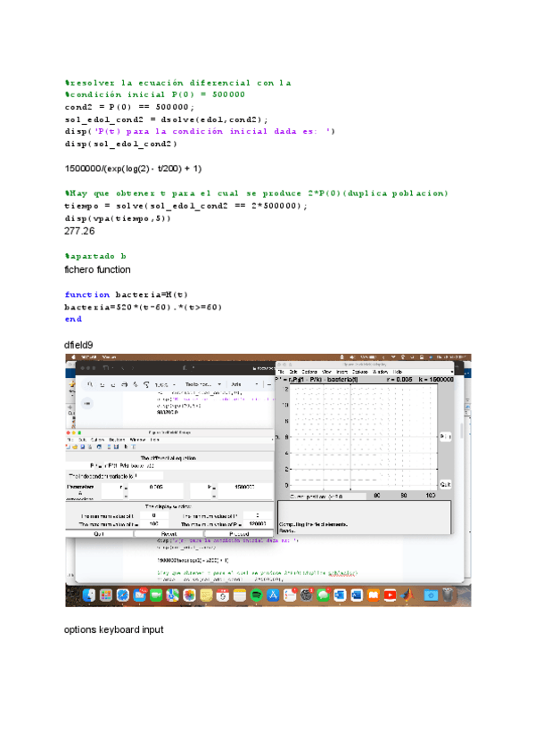Screen dimensions: 535x756
Task: Click the Quit button beside the plot
Action: click(445, 483)
